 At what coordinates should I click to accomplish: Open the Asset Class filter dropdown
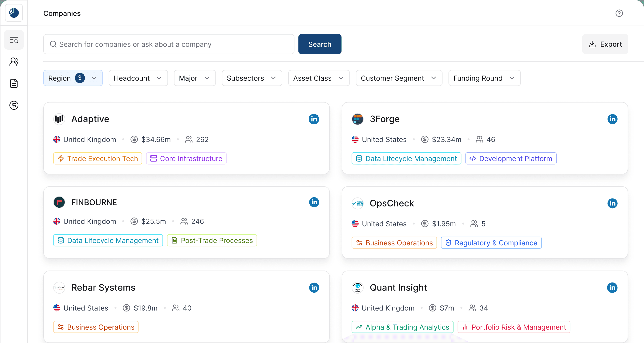(x=319, y=78)
